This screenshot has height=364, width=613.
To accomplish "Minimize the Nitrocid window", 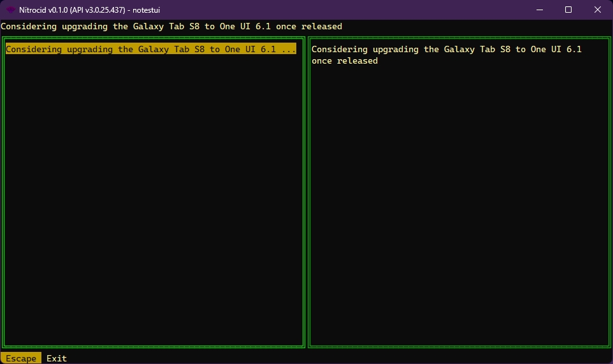I will click(539, 10).
